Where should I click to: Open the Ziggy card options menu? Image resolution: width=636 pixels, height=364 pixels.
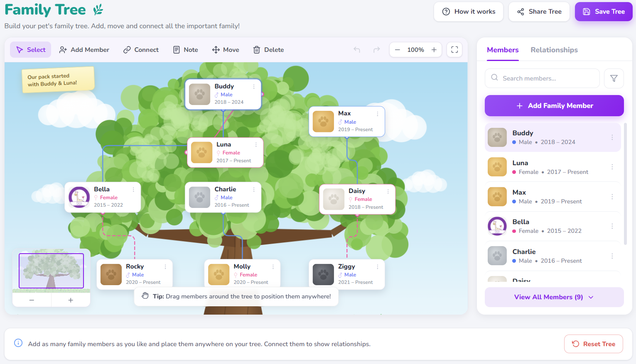[378, 267]
